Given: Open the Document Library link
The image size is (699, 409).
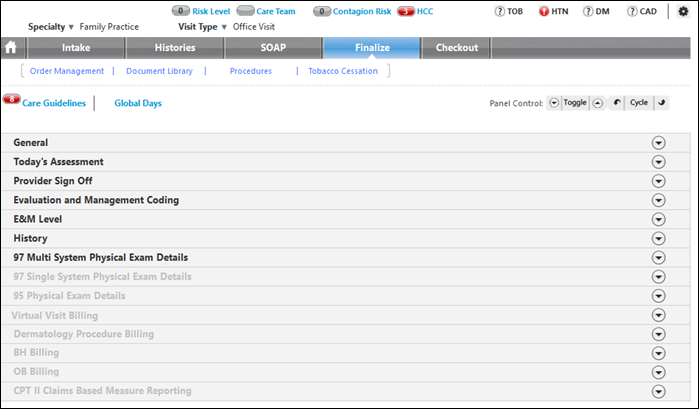Looking at the screenshot, I should point(159,71).
